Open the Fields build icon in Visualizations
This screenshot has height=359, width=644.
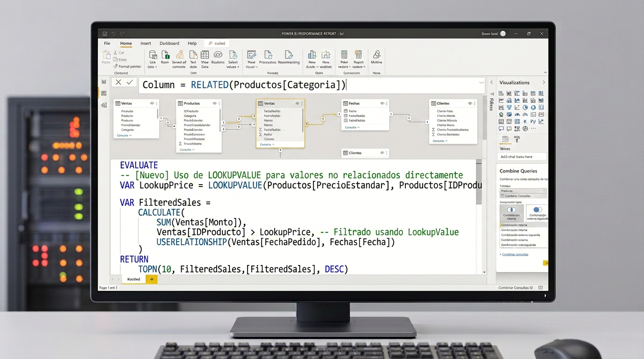click(505, 139)
